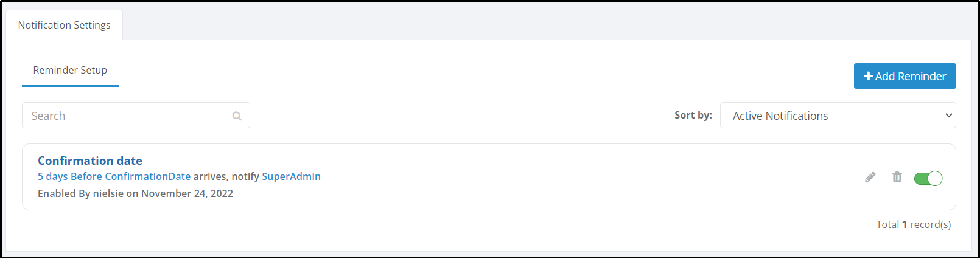
Task: Select the Reminder Setup tab
Action: 70,71
